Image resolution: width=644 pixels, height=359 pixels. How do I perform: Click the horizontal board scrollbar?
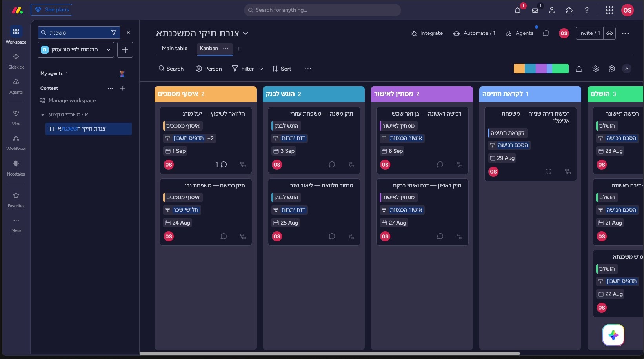(x=329, y=354)
